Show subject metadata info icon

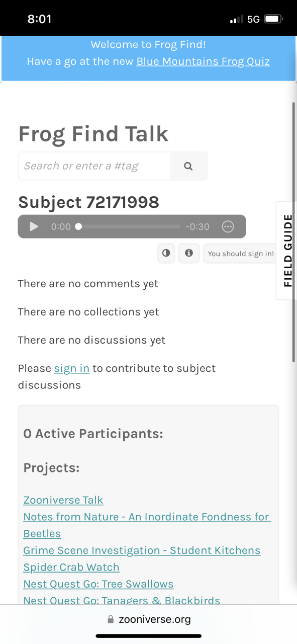point(189,253)
